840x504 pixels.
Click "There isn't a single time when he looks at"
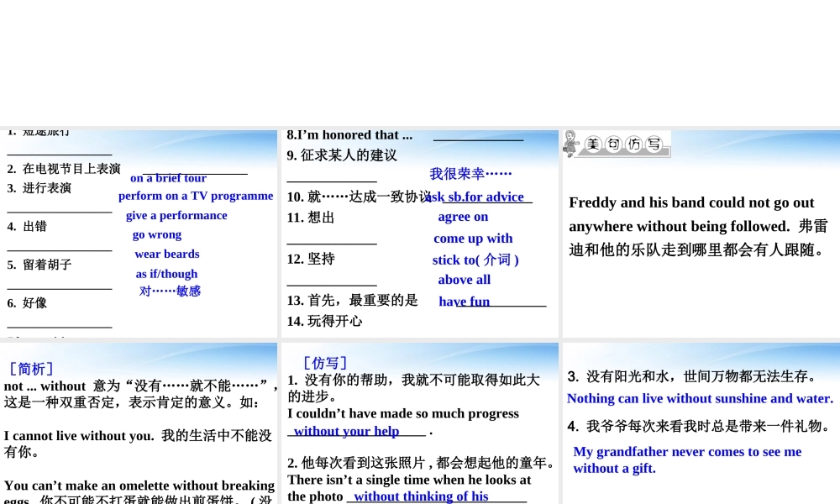click(x=409, y=480)
